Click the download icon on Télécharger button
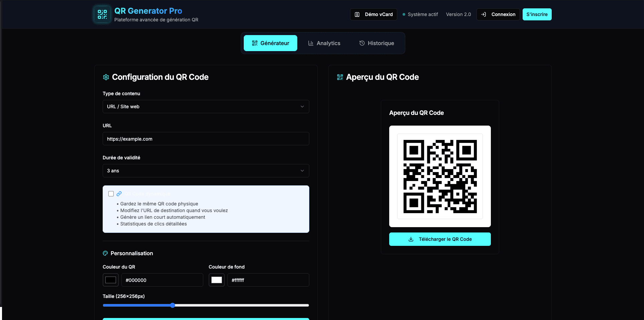Image resolution: width=644 pixels, height=320 pixels. [411, 239]
